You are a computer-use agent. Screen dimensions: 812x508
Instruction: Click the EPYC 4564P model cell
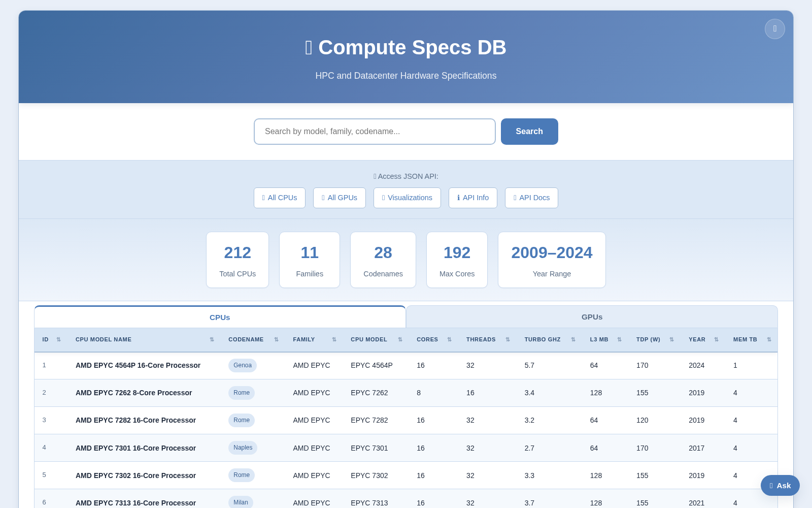(x=371, y=365)
